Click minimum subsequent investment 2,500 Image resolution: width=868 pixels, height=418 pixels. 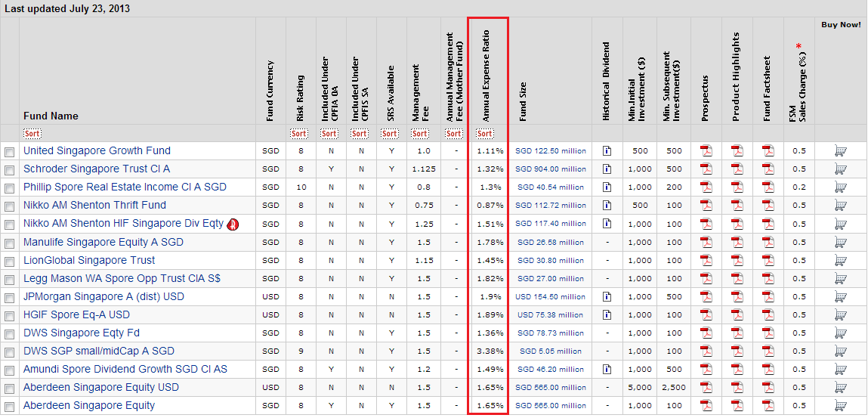(674, 388)
